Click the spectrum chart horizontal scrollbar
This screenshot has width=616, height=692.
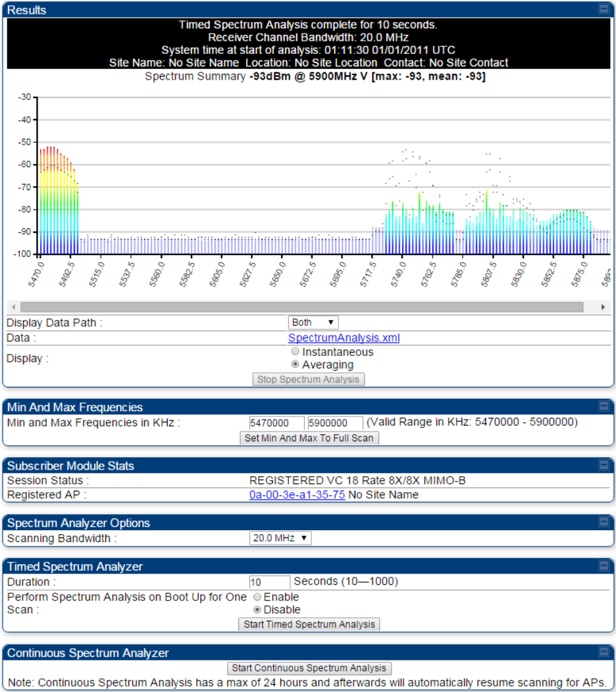pyautogui.click(x=302, y=307)
